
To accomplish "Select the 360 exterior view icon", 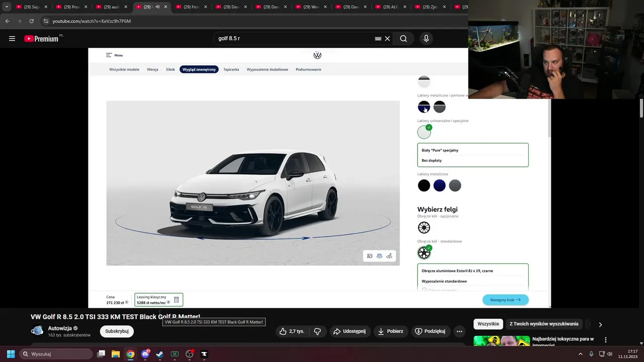I will point(380,256).
